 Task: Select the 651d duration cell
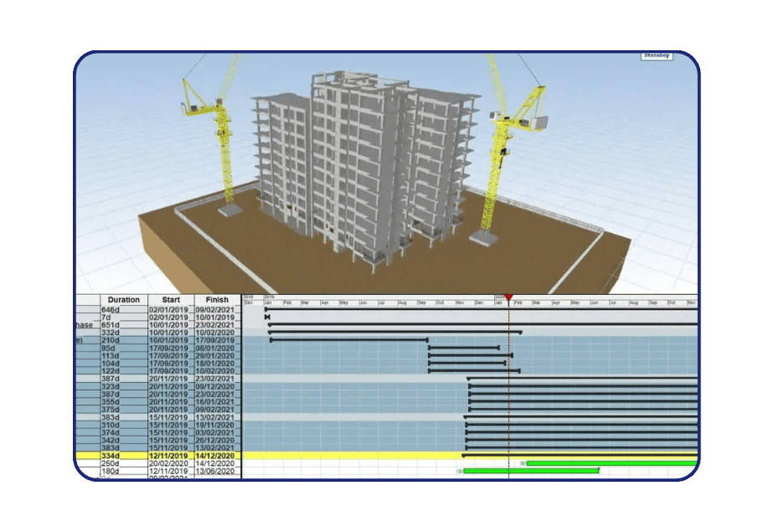tap(111, 325)
